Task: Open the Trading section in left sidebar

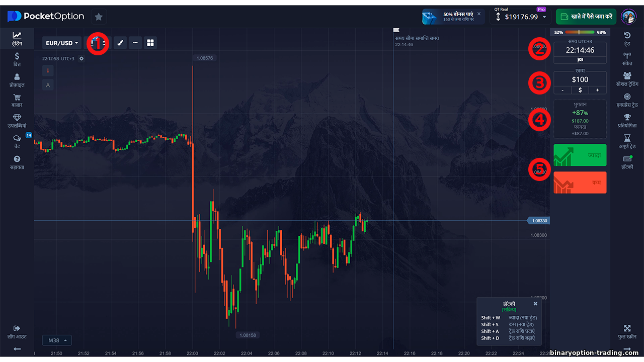Action: coord(17,39)
